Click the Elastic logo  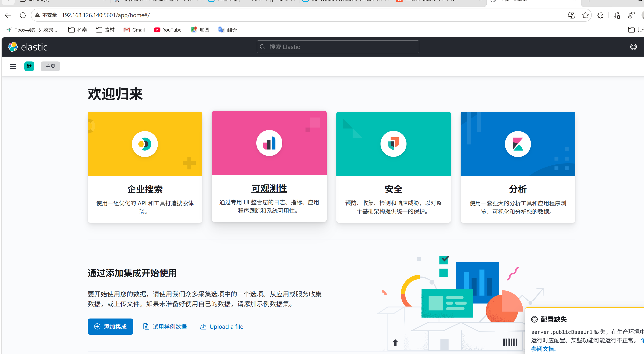point(27,47)
